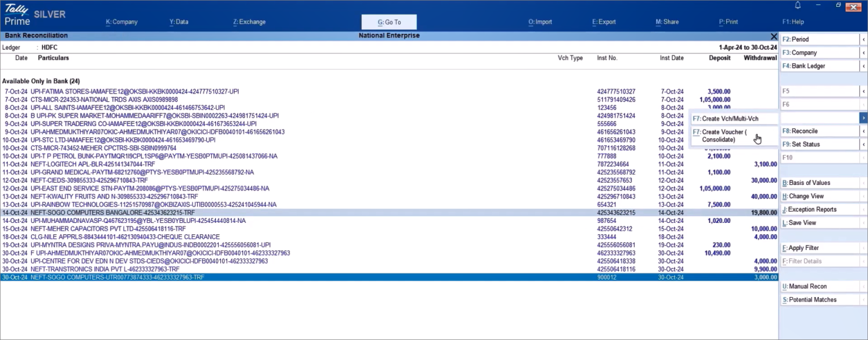
Task: Open the E: Export menu
Action: tap(604, 21)
